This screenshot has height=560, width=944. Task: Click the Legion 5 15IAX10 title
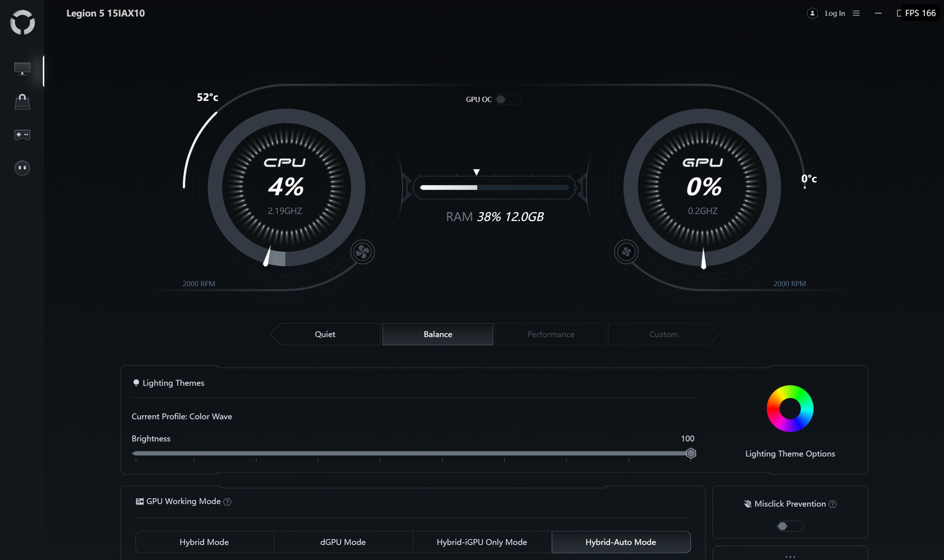[x=106, y=13]
